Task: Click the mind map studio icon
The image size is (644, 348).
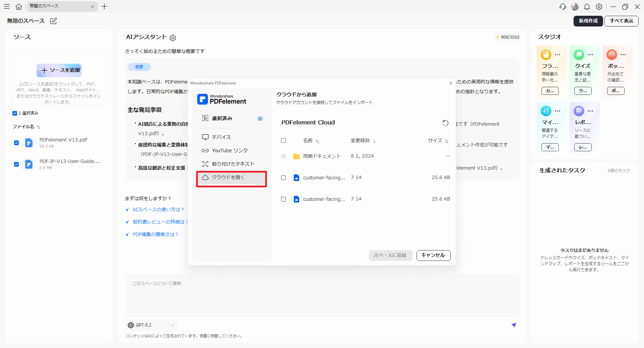Action: [546, 111]
